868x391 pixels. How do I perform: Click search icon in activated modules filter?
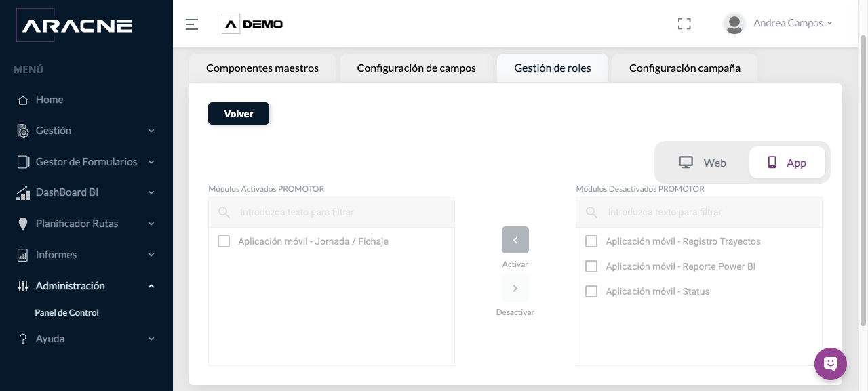pos(224,212)
